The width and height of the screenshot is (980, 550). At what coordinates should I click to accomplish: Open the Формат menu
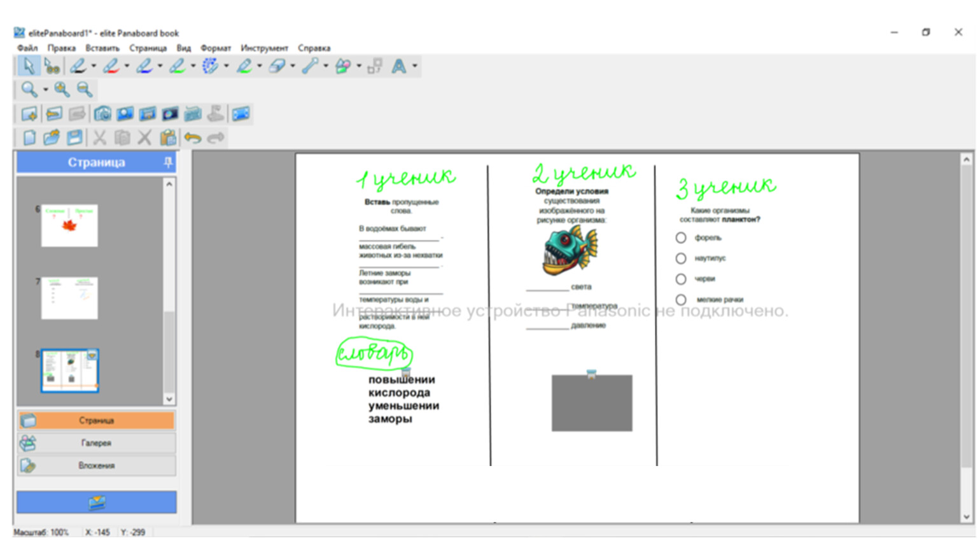click(x=216, y=48)
